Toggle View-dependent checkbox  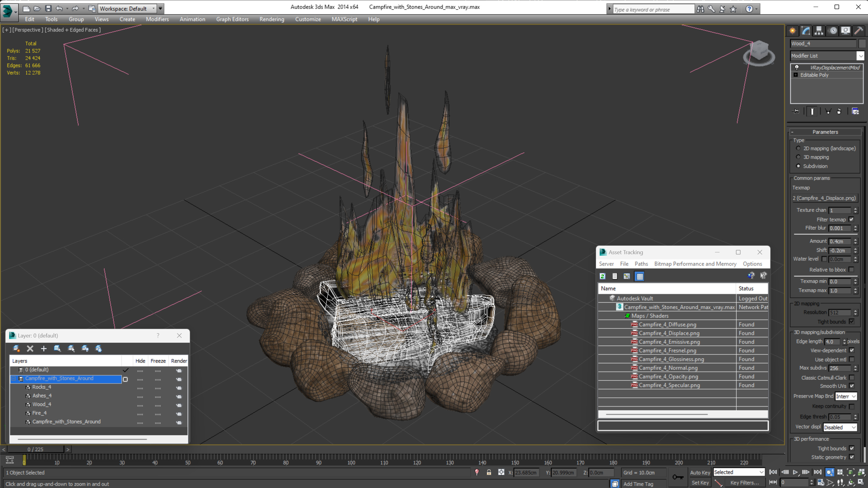(852, 350)
